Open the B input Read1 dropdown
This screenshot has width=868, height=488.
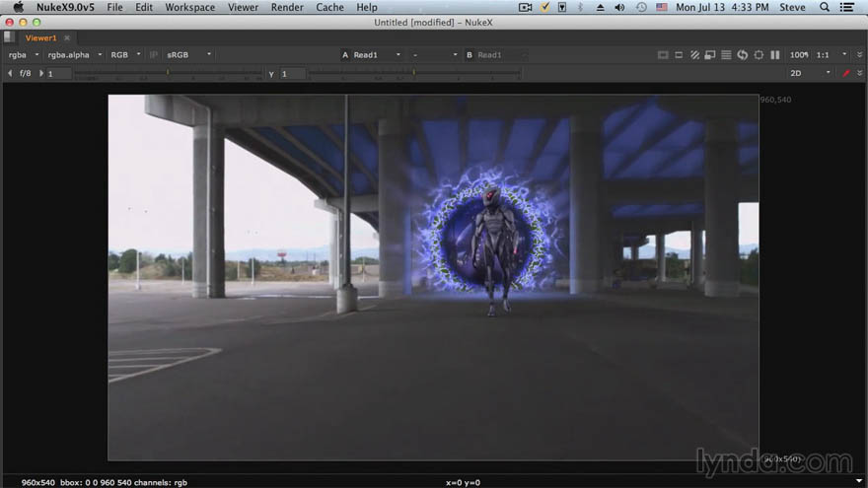501,55
